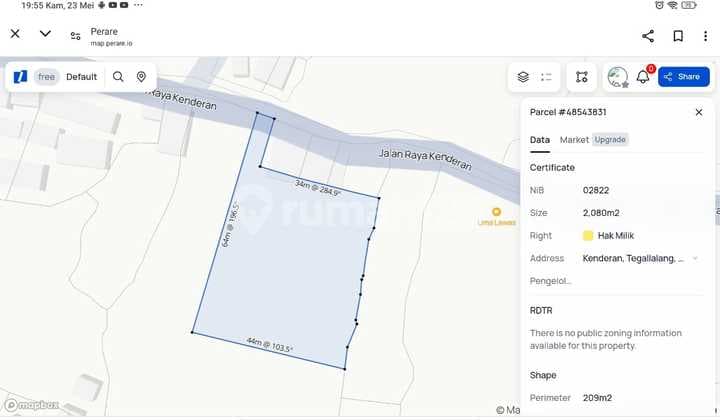Click the Jalan Raya Kenderan road label

(425, 159)
